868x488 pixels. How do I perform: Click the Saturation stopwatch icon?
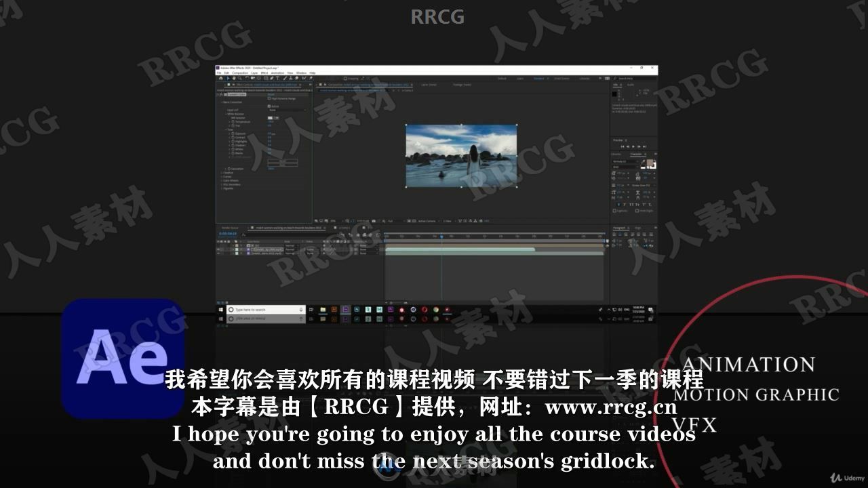(x=229, y=169)
